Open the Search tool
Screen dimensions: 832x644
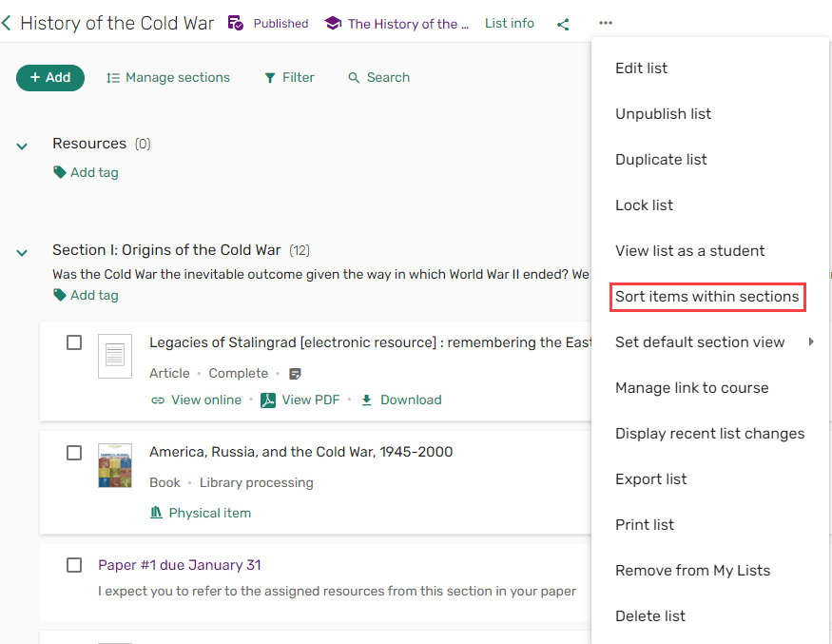[x=378, y=77]
